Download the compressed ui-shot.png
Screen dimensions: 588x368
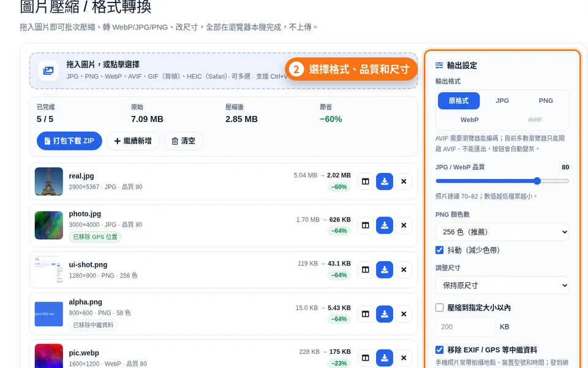pyautogui.click(x=385, y=270)
